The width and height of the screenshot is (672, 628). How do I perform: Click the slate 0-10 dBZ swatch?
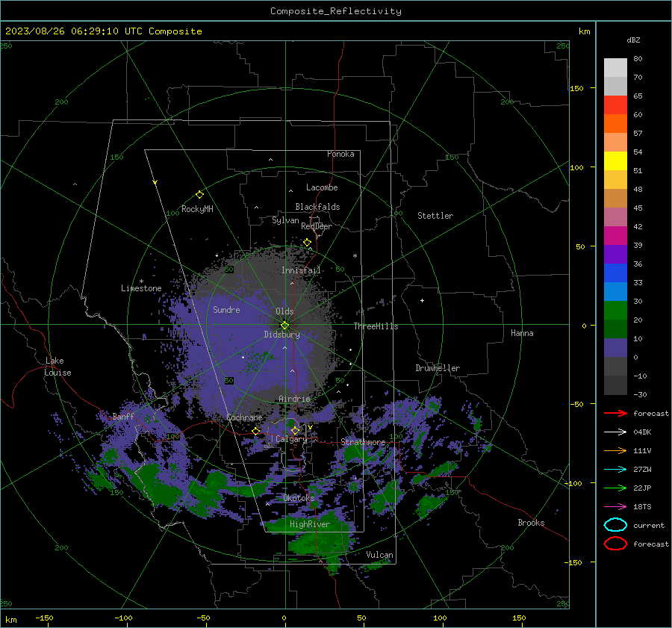coord(615,348)
